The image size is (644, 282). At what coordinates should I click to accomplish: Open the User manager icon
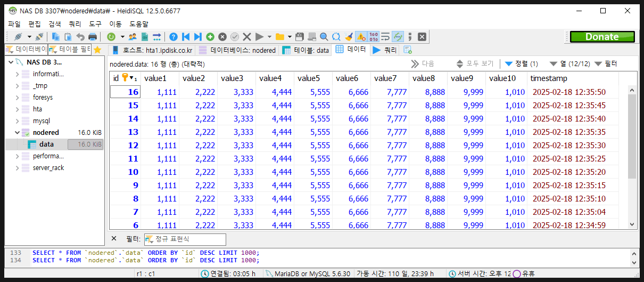click(x=133, y=37)
